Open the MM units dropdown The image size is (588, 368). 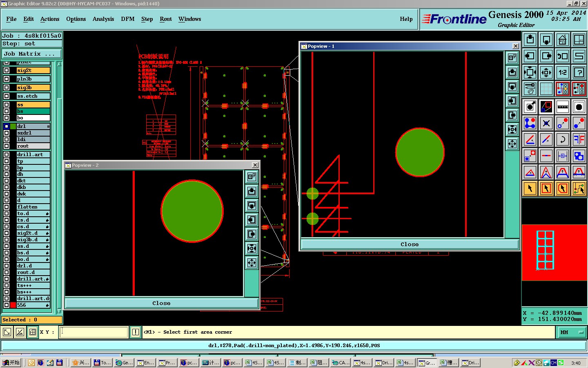(x=572, y=332)
